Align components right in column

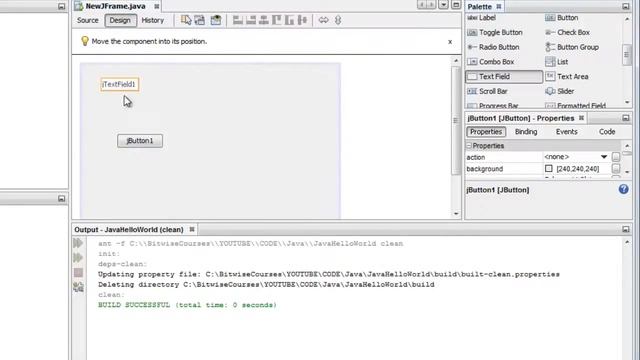coord(251,20)
